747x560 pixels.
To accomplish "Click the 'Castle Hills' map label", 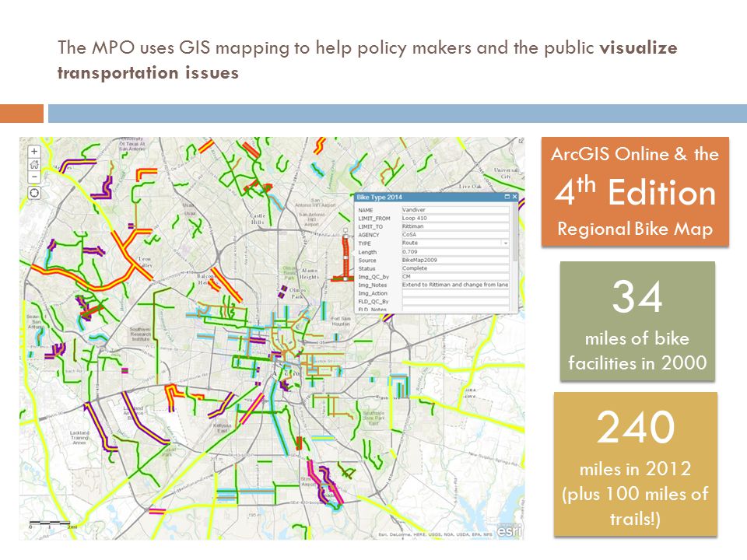I will click(x=258, y=219).
